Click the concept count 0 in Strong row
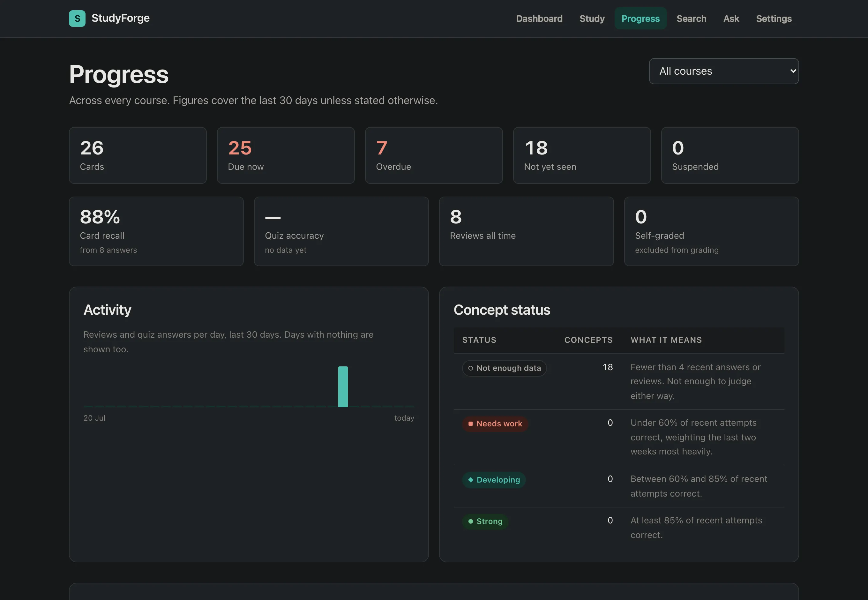This screenshot has height=600, width=868. pyautogui.click(x=610, y=520)
